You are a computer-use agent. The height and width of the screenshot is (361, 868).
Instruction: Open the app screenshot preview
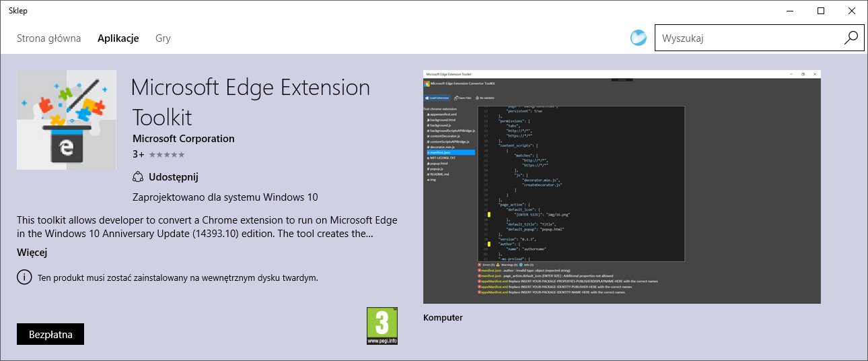622,187
